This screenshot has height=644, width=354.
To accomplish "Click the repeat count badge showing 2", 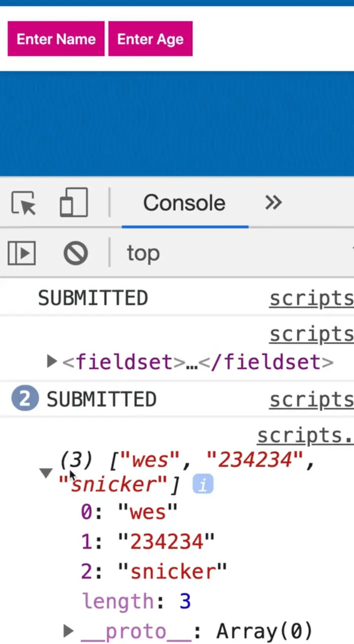I will coord(25,400).
